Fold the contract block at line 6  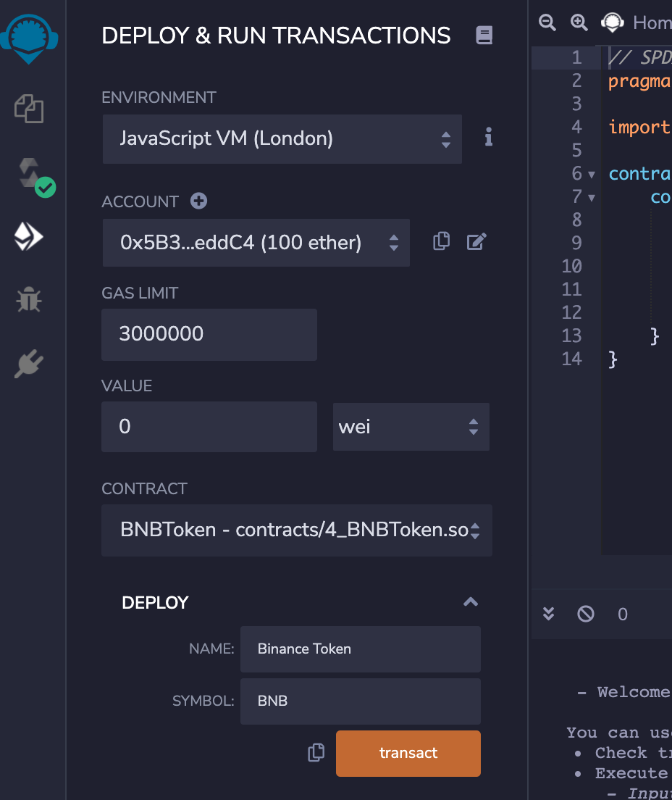pos(592,175)
